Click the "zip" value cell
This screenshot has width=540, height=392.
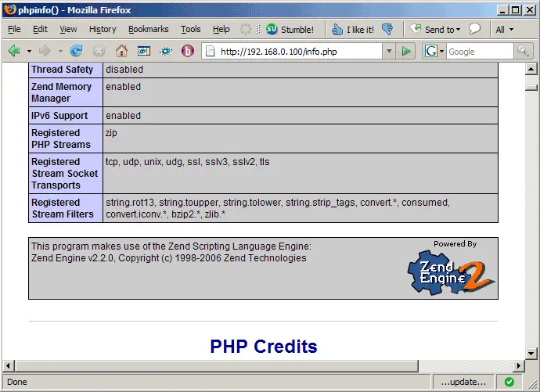click(301, 138)
